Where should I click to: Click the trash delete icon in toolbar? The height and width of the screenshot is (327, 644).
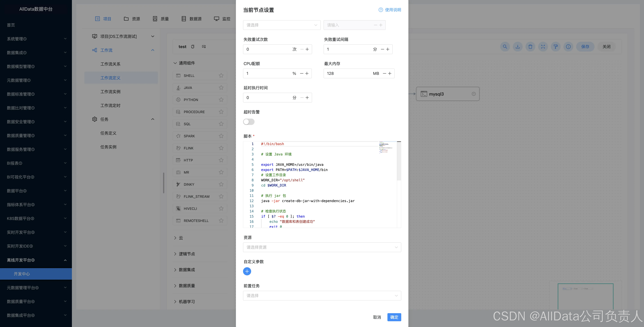[x=530, y=46]
